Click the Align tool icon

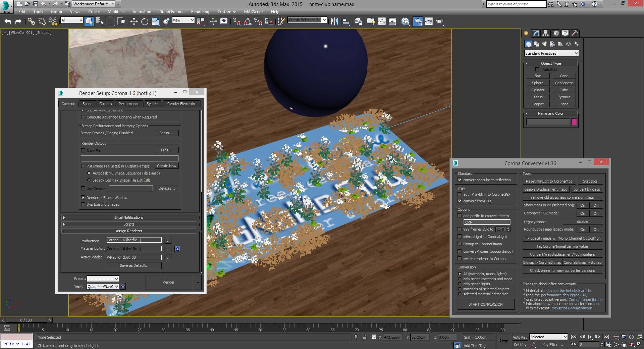click(x=345, y=21)
